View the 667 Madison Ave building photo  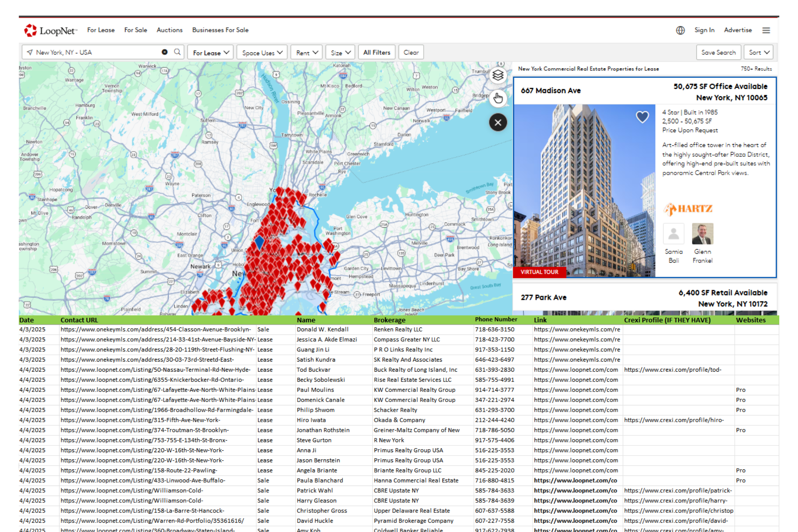tap(584, 191)
